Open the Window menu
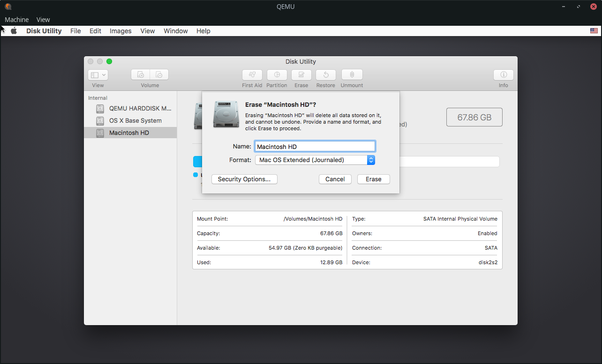This screenshot has width=602, height=364. [176, 31]
